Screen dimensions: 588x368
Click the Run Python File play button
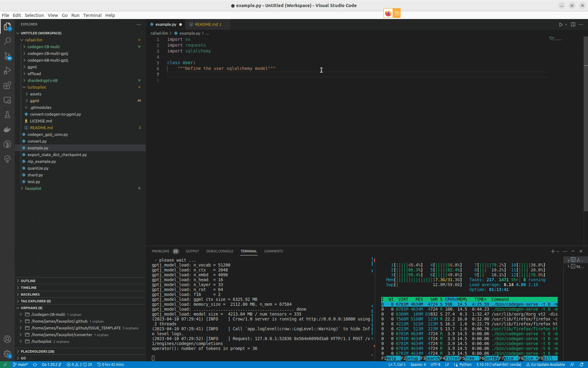coord(561,25)
